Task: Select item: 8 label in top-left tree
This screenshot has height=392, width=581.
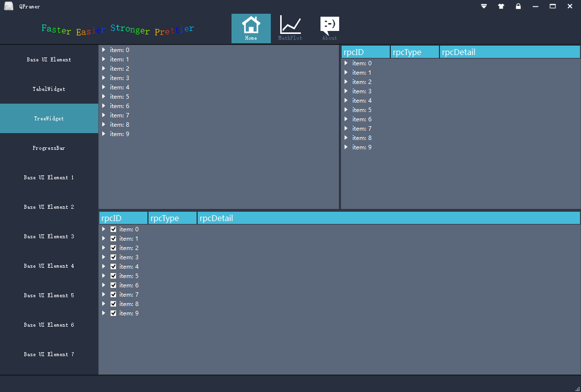Action: pyautogui.click(x=119, y=124)
